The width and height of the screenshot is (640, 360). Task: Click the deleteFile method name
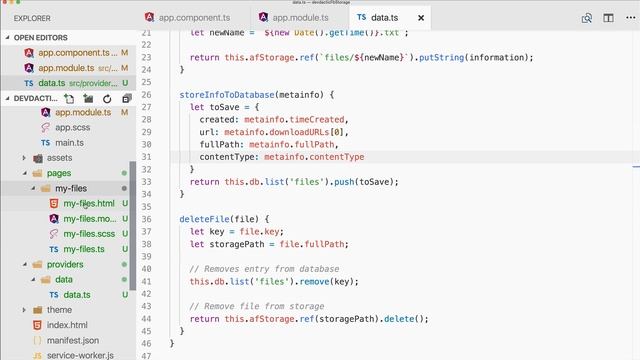[x=204, y=219]
